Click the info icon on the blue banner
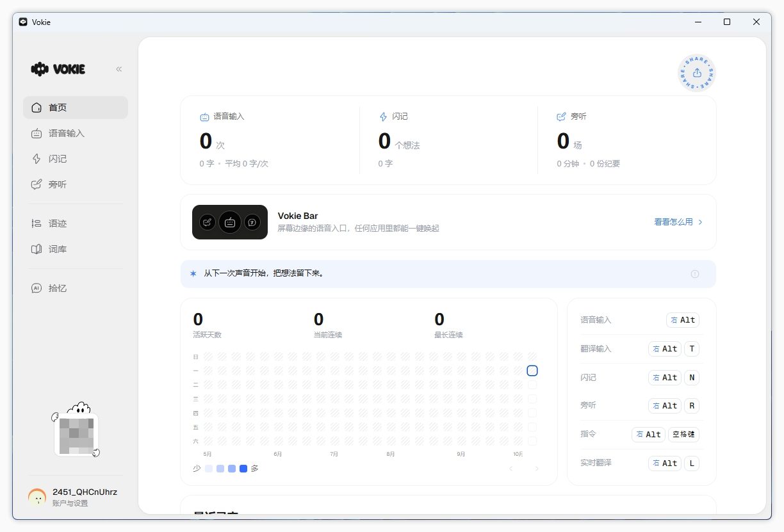 695,274
